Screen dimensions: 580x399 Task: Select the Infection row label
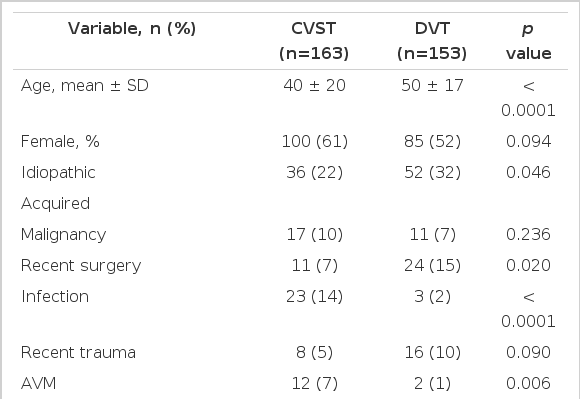point(55,297)
